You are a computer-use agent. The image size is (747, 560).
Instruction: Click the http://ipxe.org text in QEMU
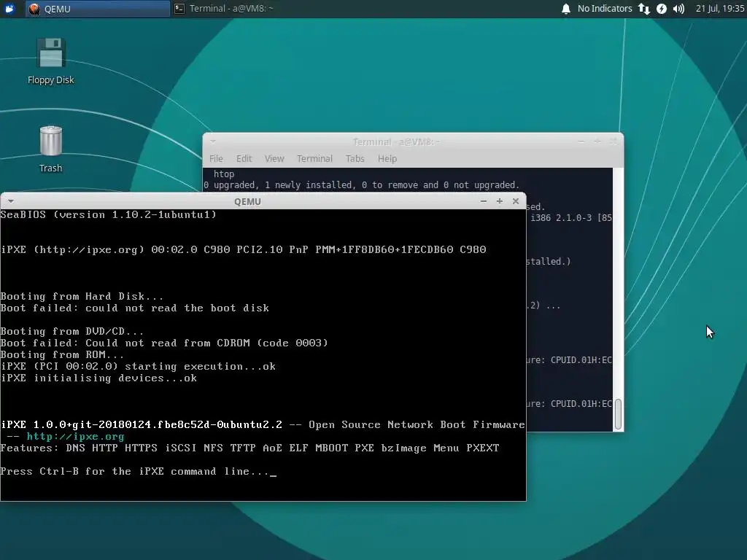75,436
